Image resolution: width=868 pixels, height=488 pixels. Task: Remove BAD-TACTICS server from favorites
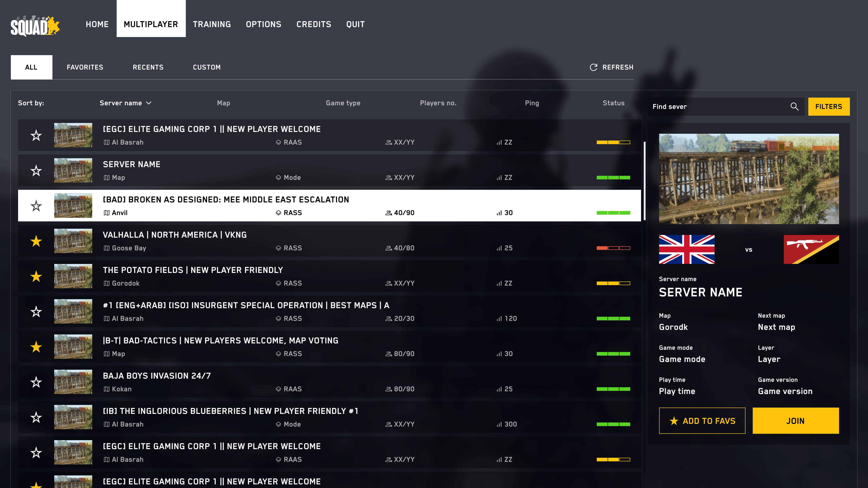pyautogui.click(x=36, y=347)
